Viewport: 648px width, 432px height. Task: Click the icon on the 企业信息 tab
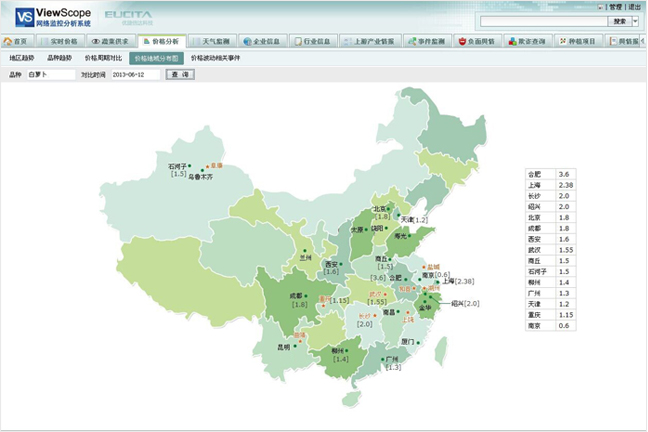[x=246, y=42]
